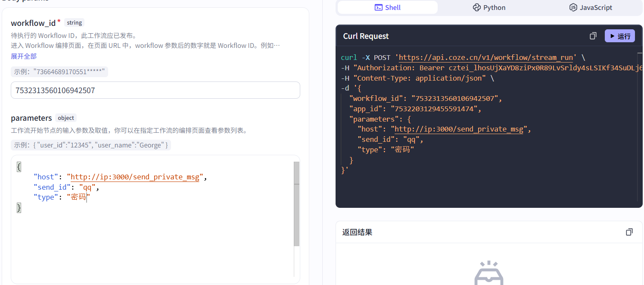Image resolution: width=644 pixels, height=285 pixels.
Task: Click the "密码" type value in editor
Action: click(x=78, y=197)
